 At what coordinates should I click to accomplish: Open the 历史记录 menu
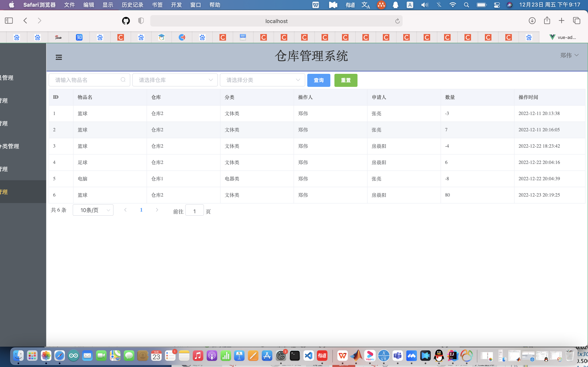(x=133, y=5)
